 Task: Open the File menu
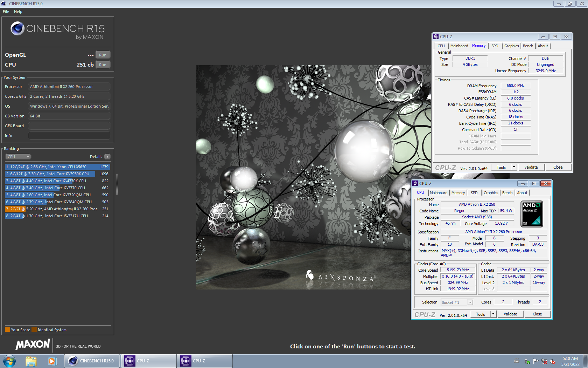pos(6,12)
